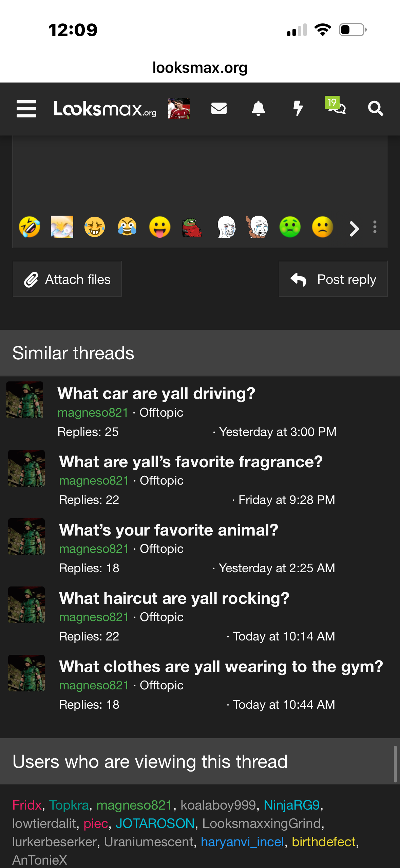Screen dimensions: 400x868
Task: Open the search magnifying glass
Action: coord(376,109)
